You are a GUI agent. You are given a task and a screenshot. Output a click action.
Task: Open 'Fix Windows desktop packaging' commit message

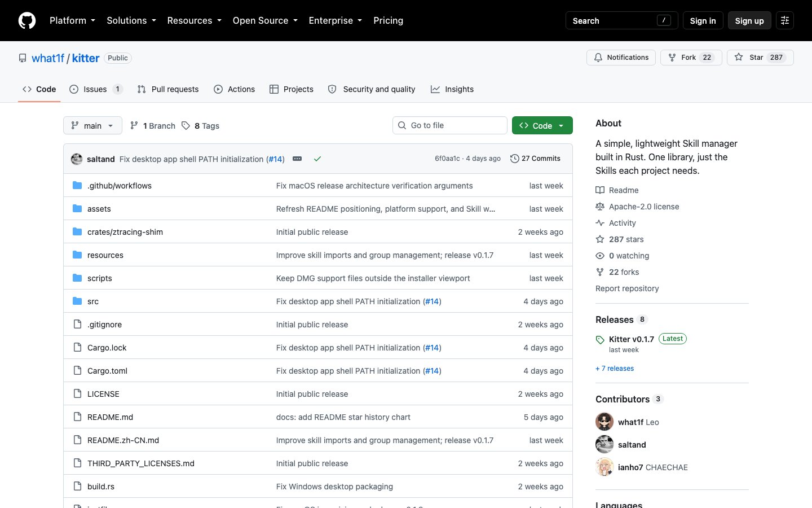[334, 487]
